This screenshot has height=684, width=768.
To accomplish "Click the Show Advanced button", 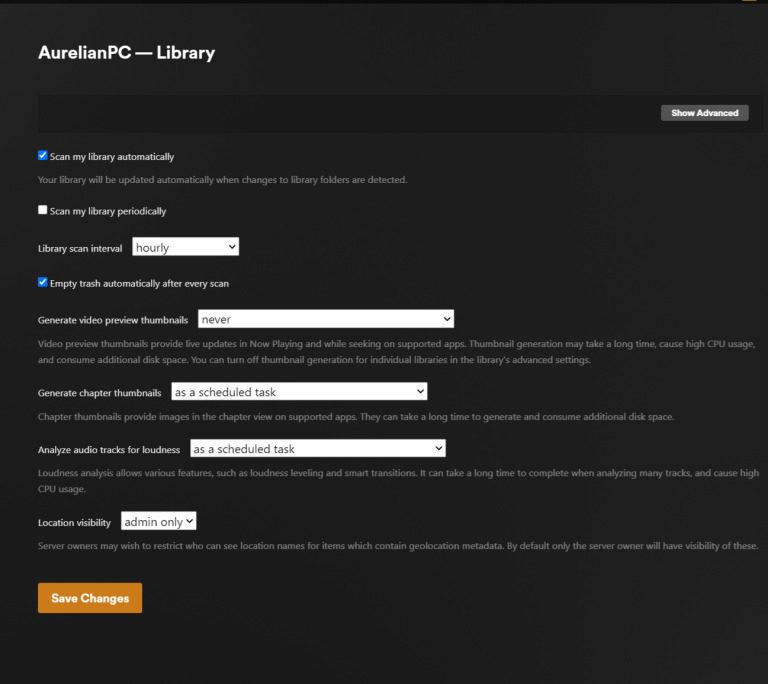I will point(704,113).
